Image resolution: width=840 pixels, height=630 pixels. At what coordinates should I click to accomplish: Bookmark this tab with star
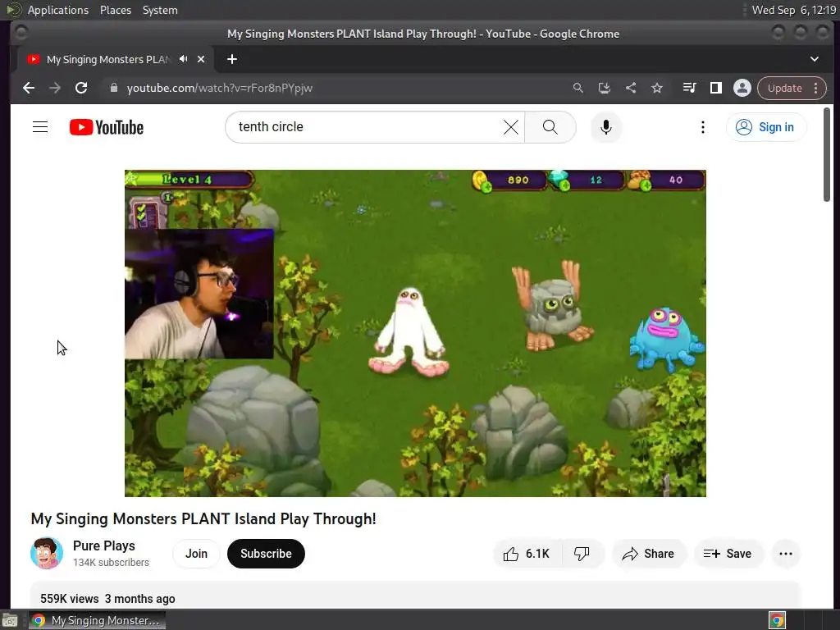coord(657,88)
